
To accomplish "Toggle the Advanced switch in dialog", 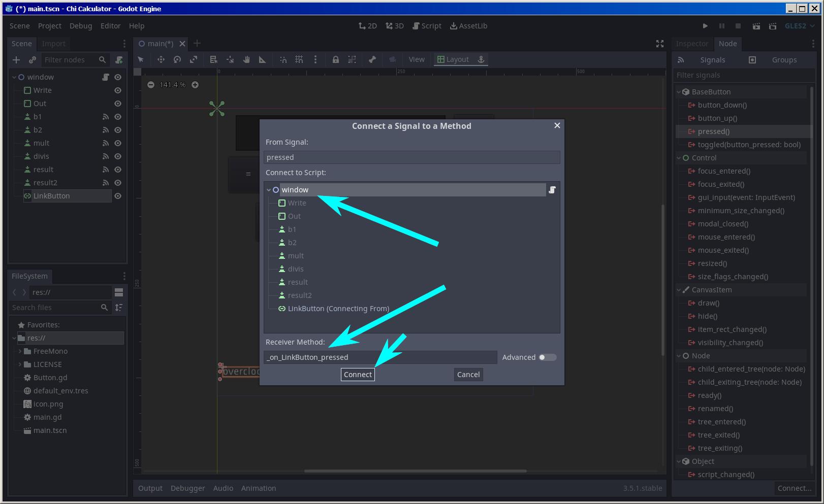I will coord(547,357).
